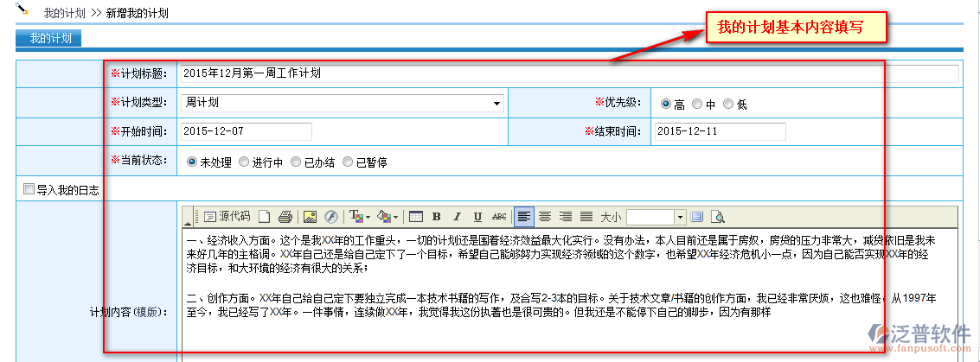Viewport: 980px width, 362px height.
Task: Click the 计划类型 label
Action: point(139,102)
